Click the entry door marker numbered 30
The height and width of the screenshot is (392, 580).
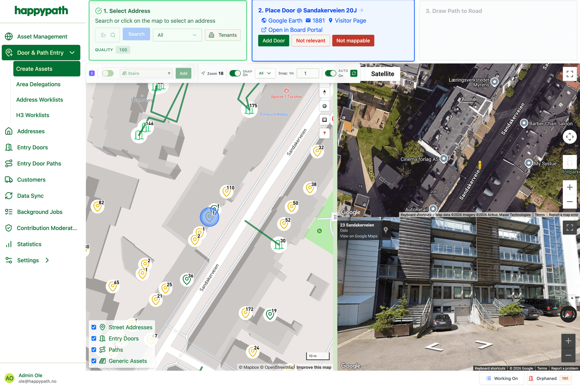pyautogui.click(x=279, y=245)
